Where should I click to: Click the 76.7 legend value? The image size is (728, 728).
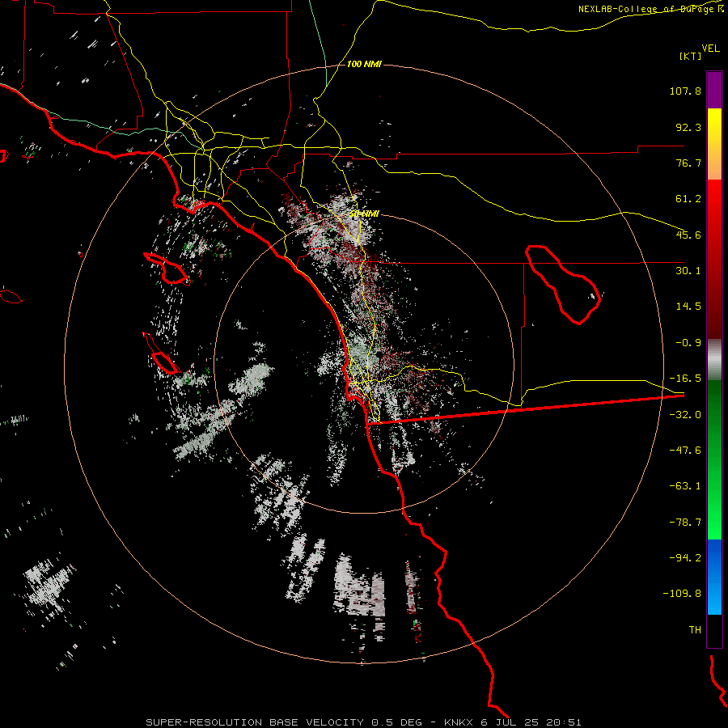tap(688, 163)
